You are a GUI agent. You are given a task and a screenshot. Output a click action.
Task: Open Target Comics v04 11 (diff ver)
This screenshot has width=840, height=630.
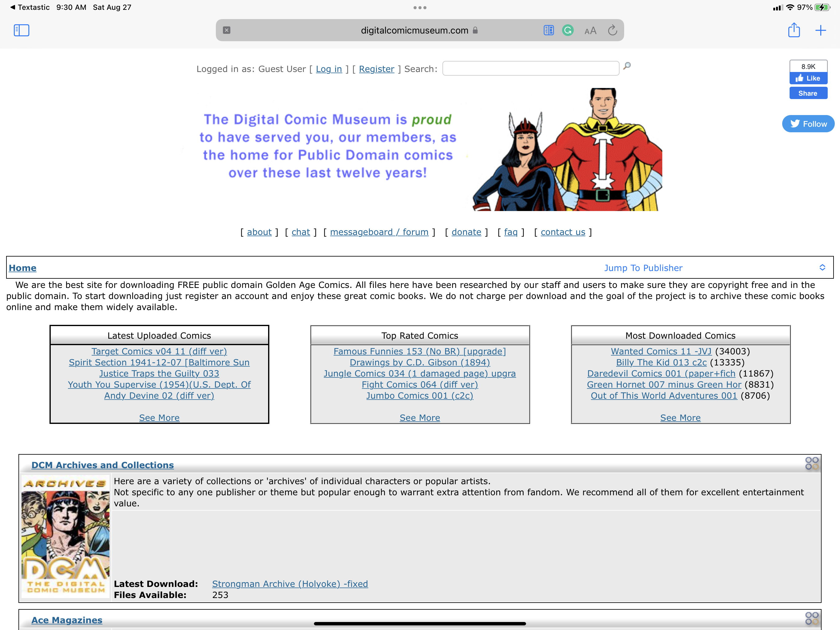pos(159,352)
